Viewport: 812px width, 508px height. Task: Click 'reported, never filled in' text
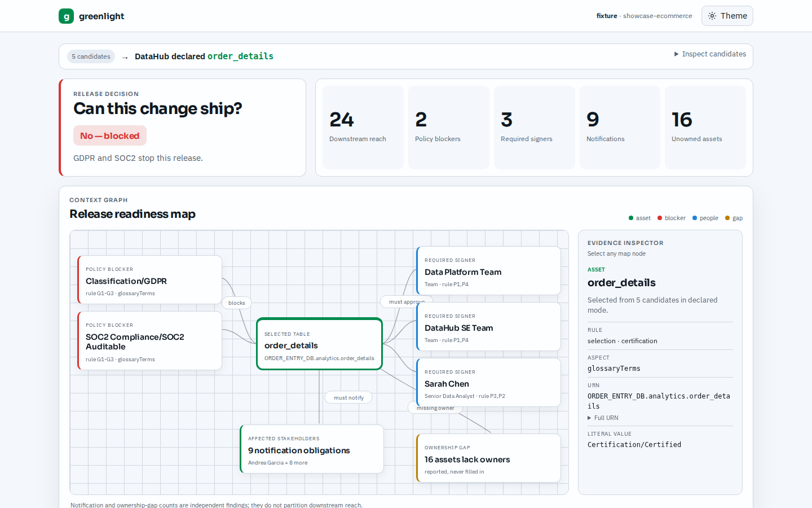pyautogui.click(x=454, y=472)
